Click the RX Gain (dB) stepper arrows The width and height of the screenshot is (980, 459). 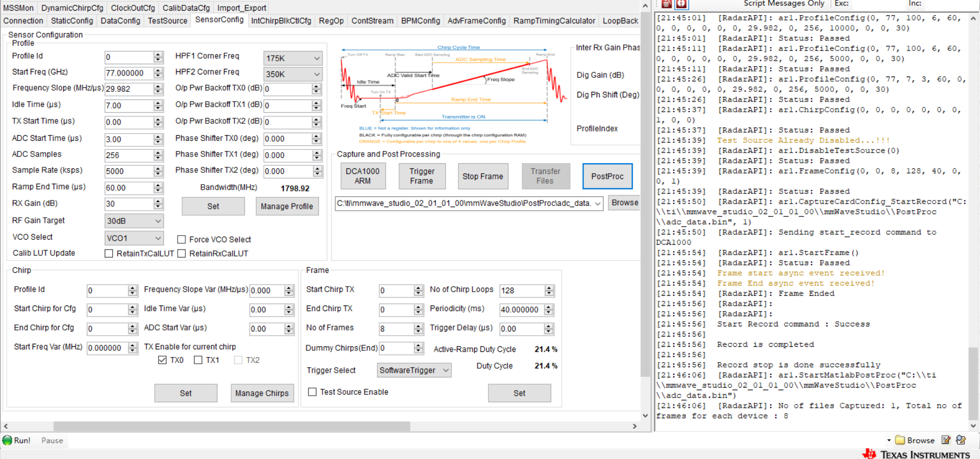tap(158, 204)
